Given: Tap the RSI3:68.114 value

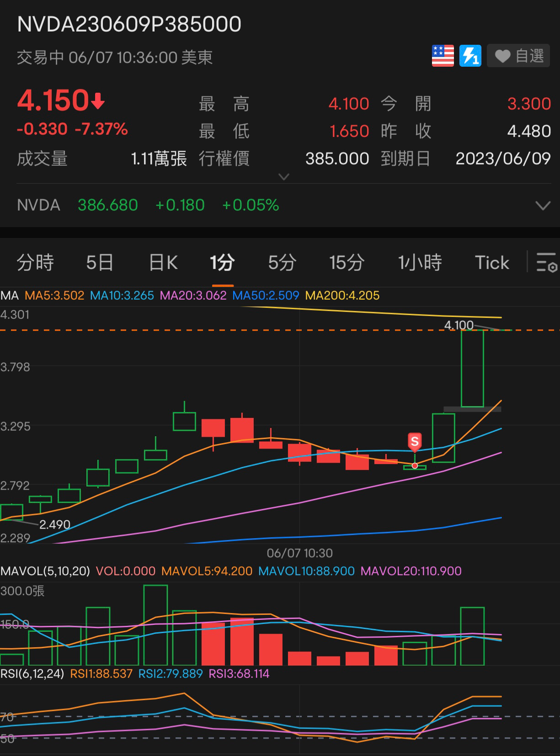Looking at the screenshot, I should point(239,674).
